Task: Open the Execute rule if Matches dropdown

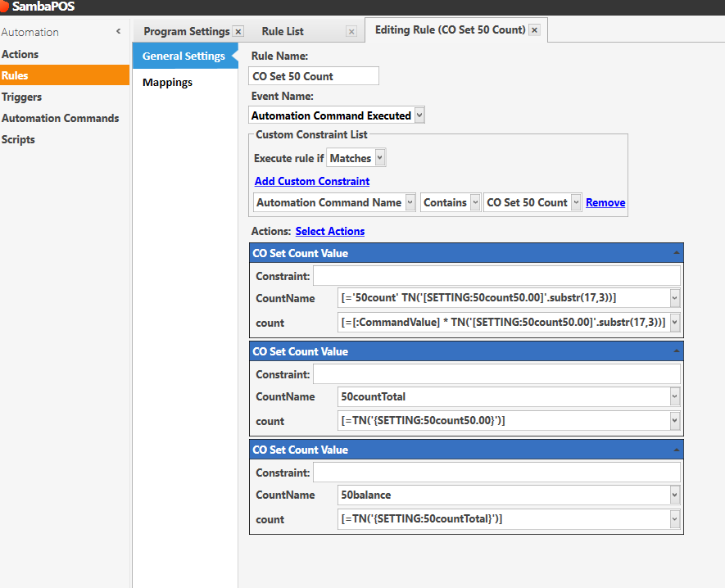Action: (379, 157)
